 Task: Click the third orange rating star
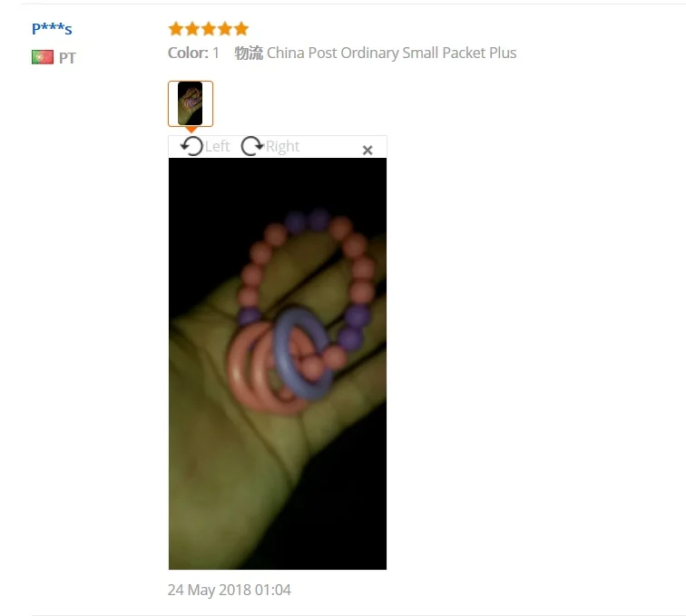click(209, 29)
